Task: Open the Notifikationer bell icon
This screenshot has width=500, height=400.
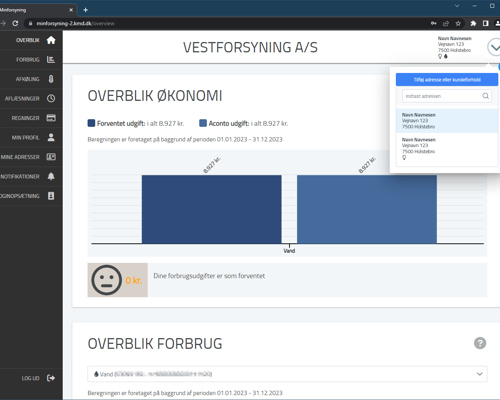Action: coord(51,176)
